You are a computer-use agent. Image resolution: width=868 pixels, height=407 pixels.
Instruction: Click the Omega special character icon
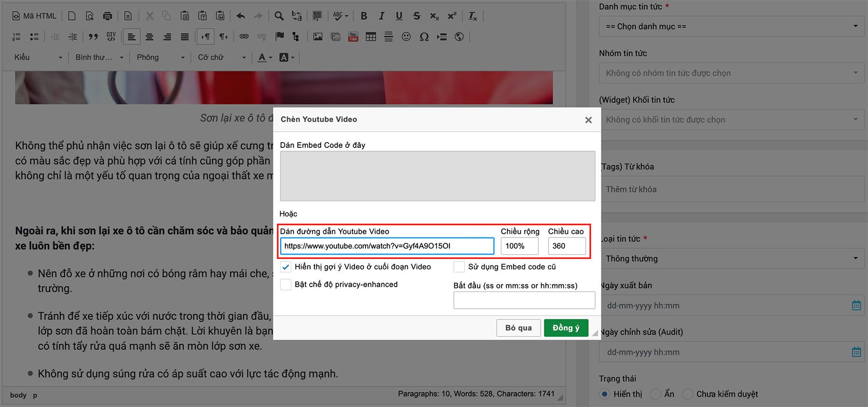pos(424,37)
